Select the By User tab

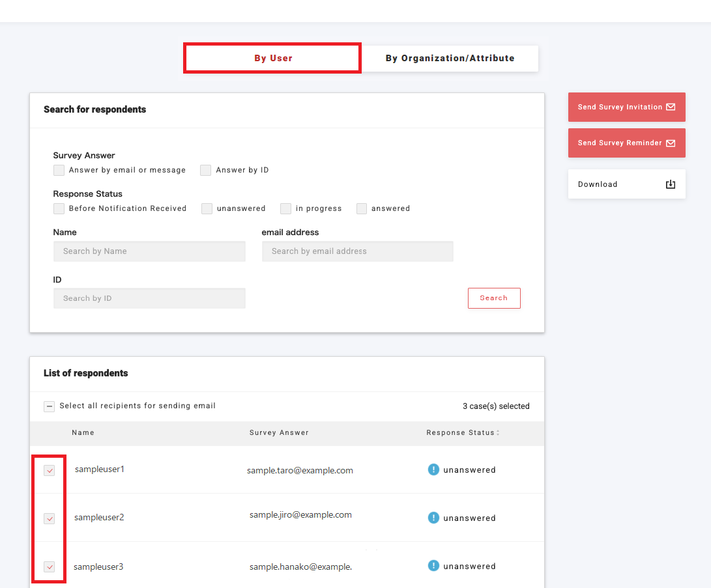point(272,58)
